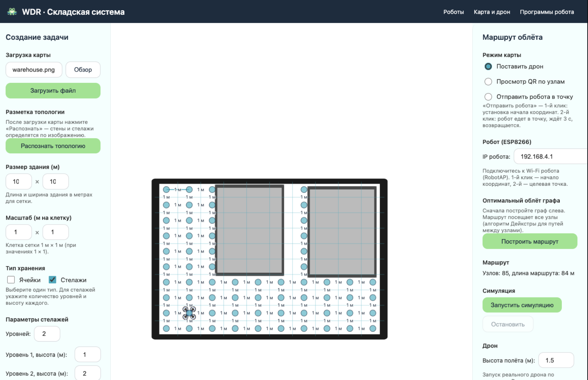Viewport: 588px width, 380px height.
Task: Click the Создание задачи heading
Action: pyautogui.click(x=37, y=37)
